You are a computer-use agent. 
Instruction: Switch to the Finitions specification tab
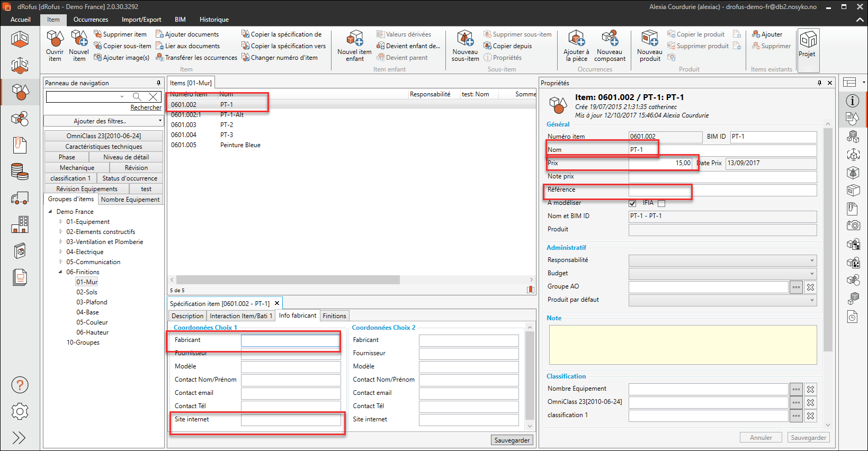(334, 316)
